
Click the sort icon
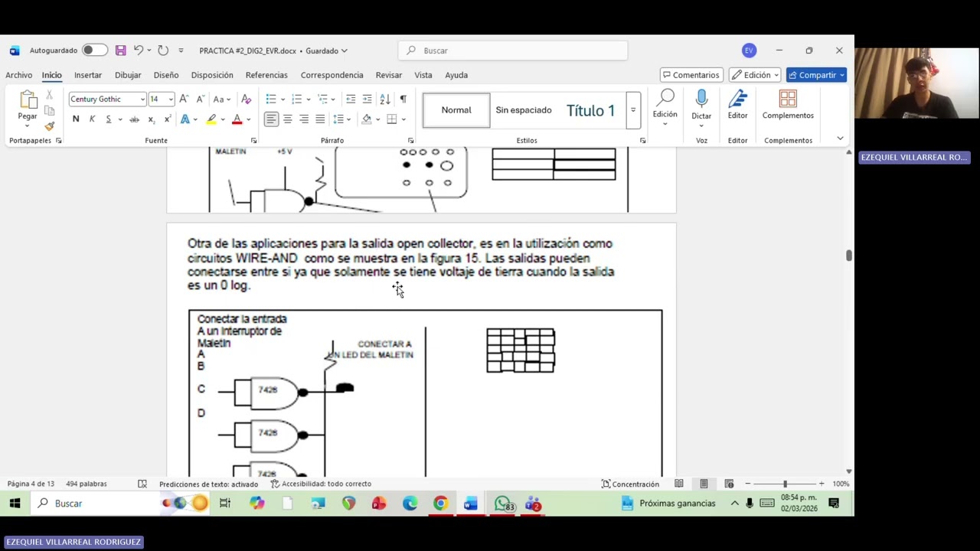coord(385,99)
